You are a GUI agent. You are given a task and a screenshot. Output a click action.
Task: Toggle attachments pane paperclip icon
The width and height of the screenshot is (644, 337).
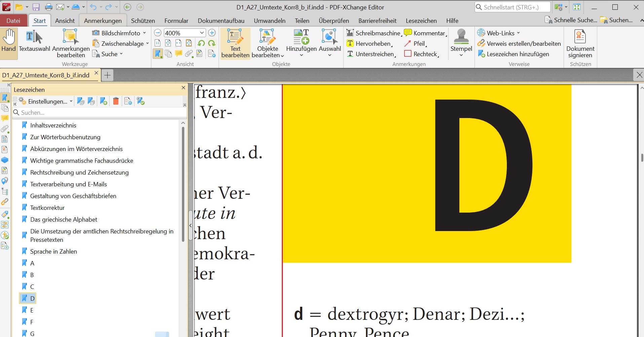(189, 54)
